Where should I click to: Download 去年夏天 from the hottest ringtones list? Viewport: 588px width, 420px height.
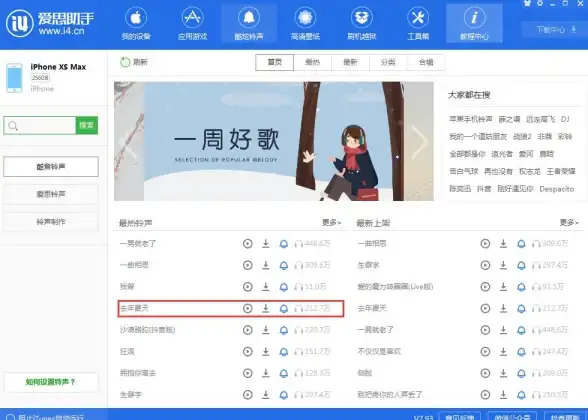266,308
